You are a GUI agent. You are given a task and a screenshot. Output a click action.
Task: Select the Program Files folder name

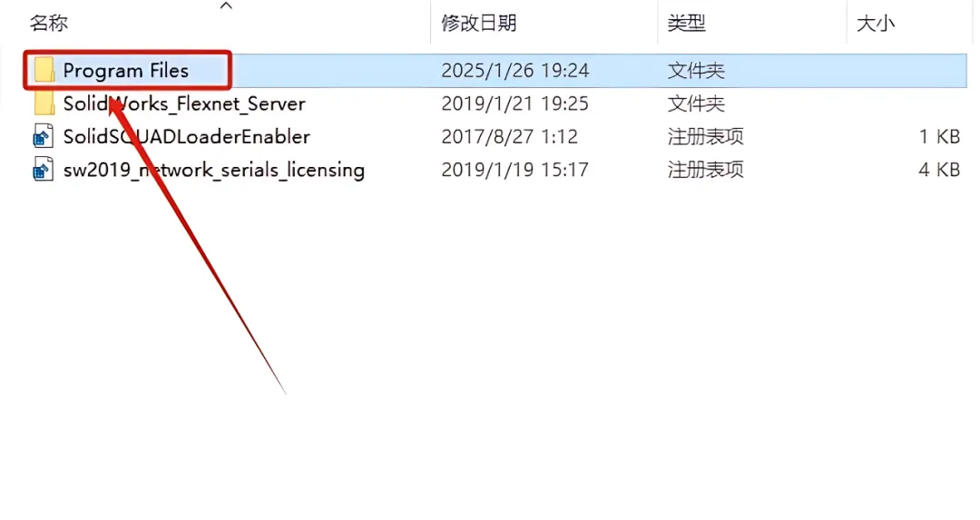coord(125,71)
